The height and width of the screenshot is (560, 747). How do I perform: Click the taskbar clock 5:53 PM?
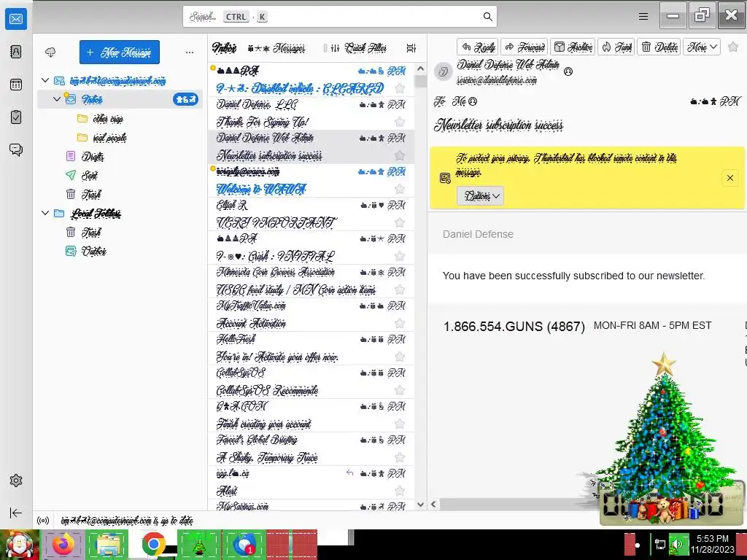pos(712,539)
